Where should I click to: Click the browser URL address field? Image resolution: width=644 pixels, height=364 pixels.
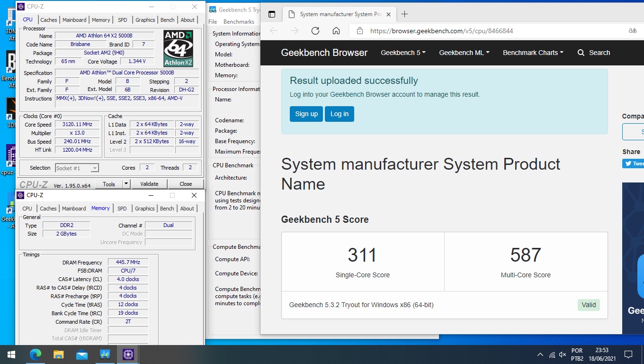tap(492, 31)
